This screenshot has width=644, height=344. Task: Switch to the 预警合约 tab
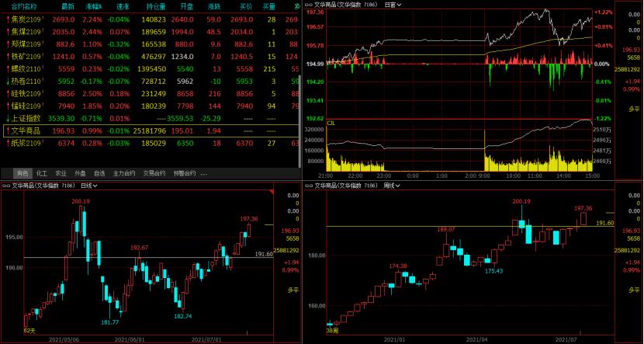(x=185, y=173)
